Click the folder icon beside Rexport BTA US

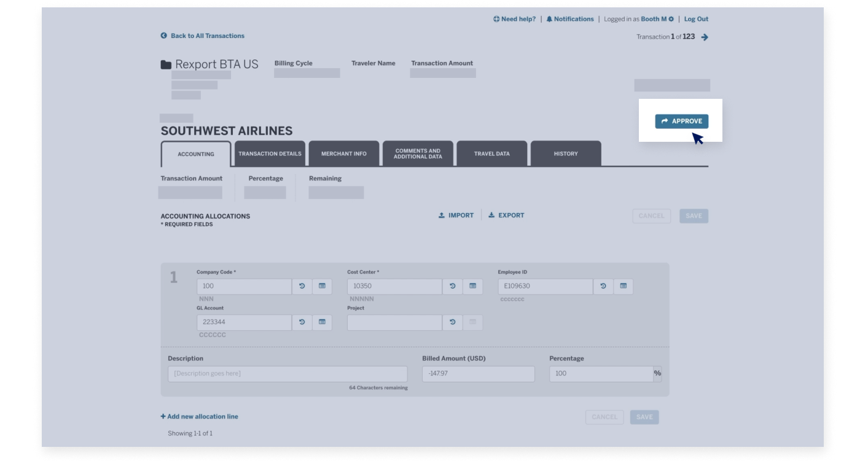(165, 63)
